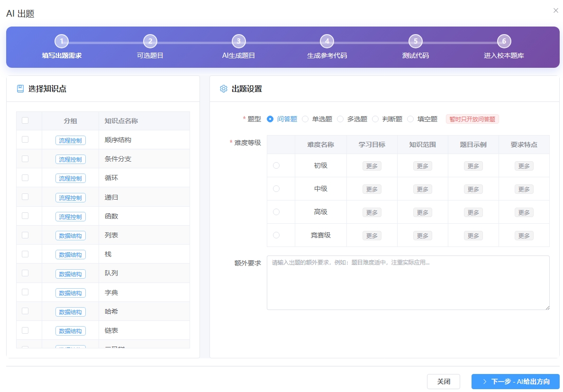
Task: Click step 1 填写出题需求 circle icon
Action: click(x=62, y=41)
